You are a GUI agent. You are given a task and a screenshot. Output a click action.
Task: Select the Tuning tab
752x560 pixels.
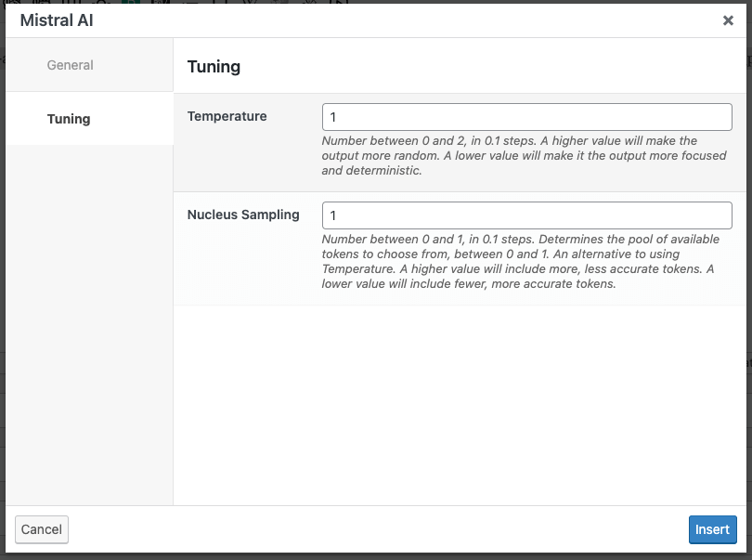click(68, 119)
